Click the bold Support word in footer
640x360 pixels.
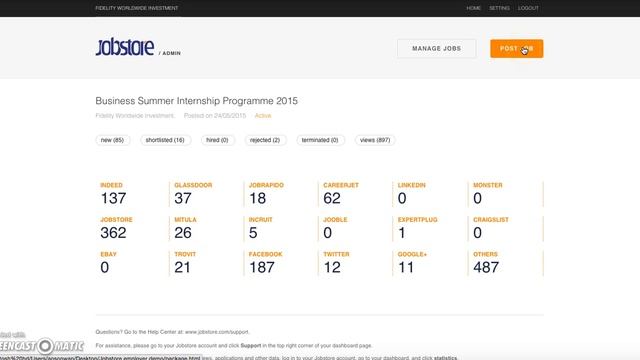(251, 345)
